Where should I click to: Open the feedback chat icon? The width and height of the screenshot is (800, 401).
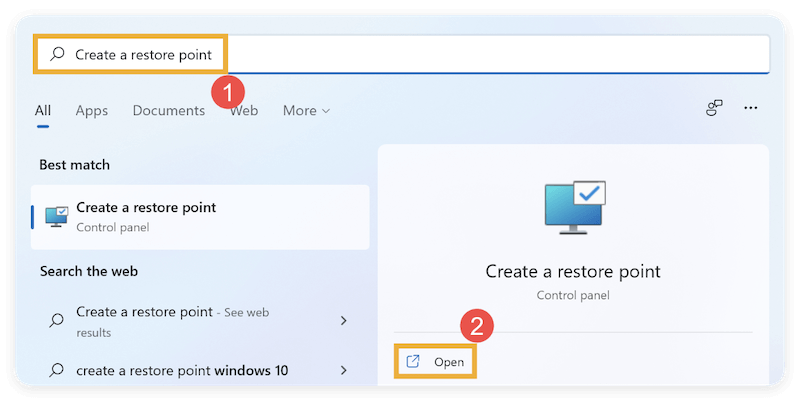[714, 108]
